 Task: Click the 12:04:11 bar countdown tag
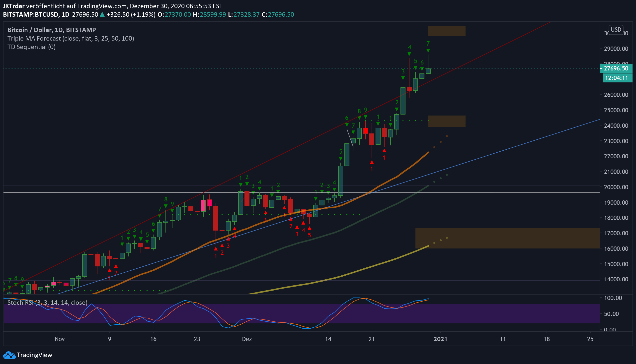pyautogui.click(x=618, y=78)
